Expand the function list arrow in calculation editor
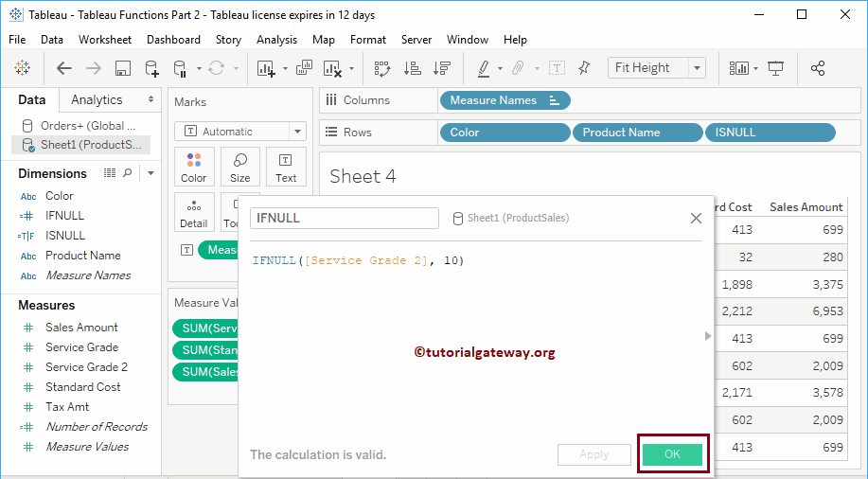Viewport: 868px width, 479px height. point(707,336)
